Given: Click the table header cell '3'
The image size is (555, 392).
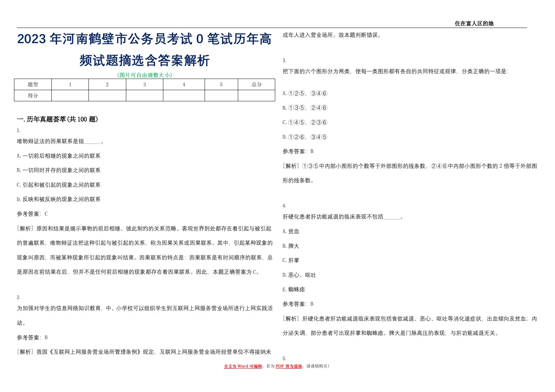Looking at the screenshot, I should click(x=144, y=85).
